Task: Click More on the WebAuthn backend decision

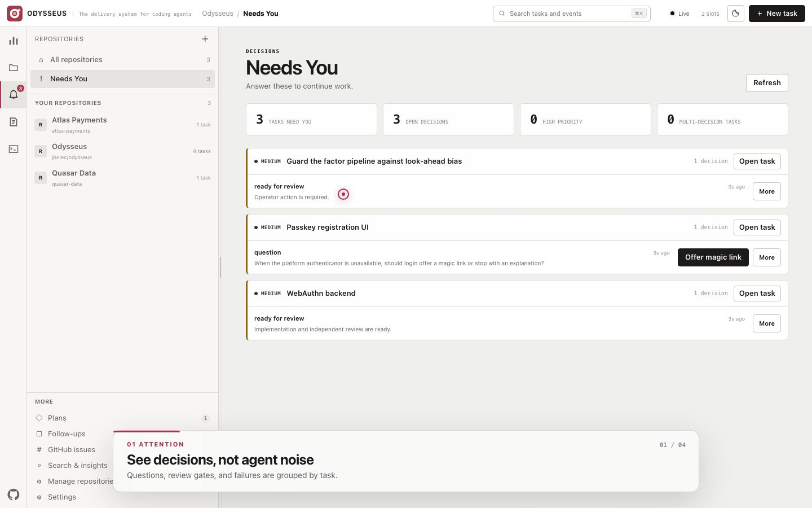Action: (x=767, y=323)
